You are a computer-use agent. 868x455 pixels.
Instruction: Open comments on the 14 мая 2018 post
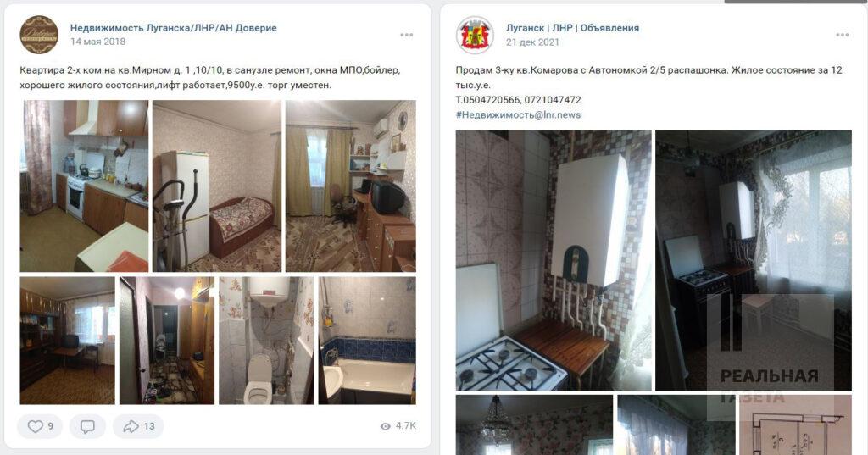pos(87,426)
